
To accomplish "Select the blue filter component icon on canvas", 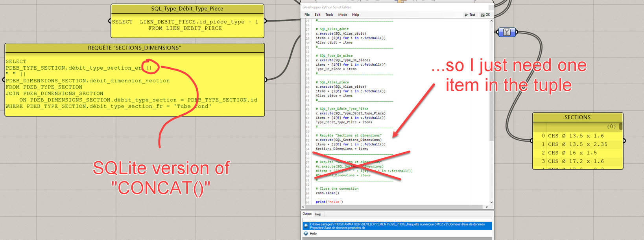I will tap(507, 32).
